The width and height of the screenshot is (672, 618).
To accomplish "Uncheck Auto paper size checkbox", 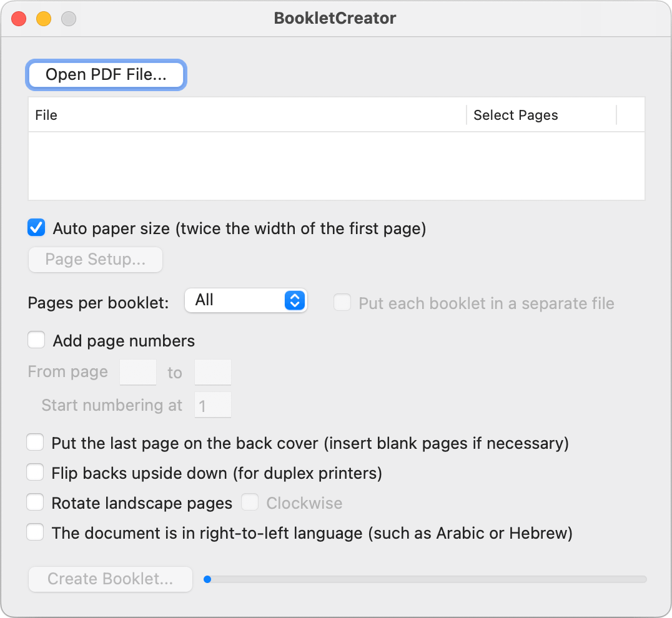I will coord(36,228).
